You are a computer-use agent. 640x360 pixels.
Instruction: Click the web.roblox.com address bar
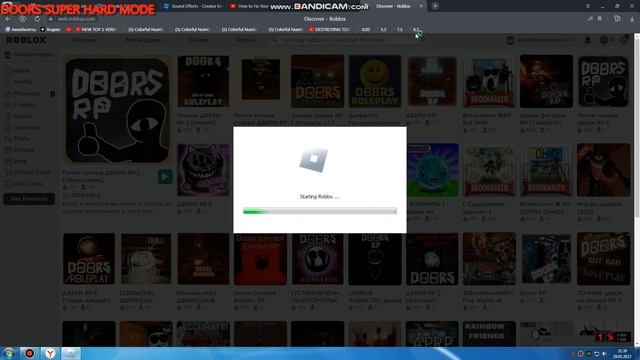[76, 19]
